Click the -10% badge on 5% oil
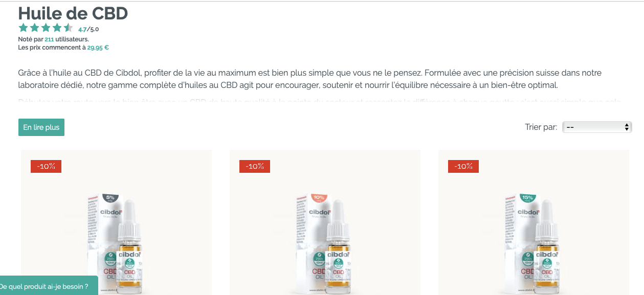 pyautogui.click(x=46, y=166)
